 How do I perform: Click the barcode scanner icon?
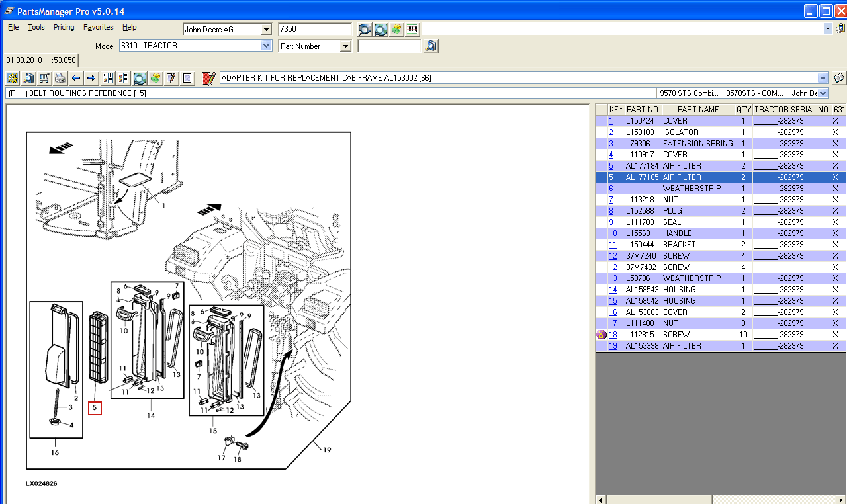click(x=412, y=29)
